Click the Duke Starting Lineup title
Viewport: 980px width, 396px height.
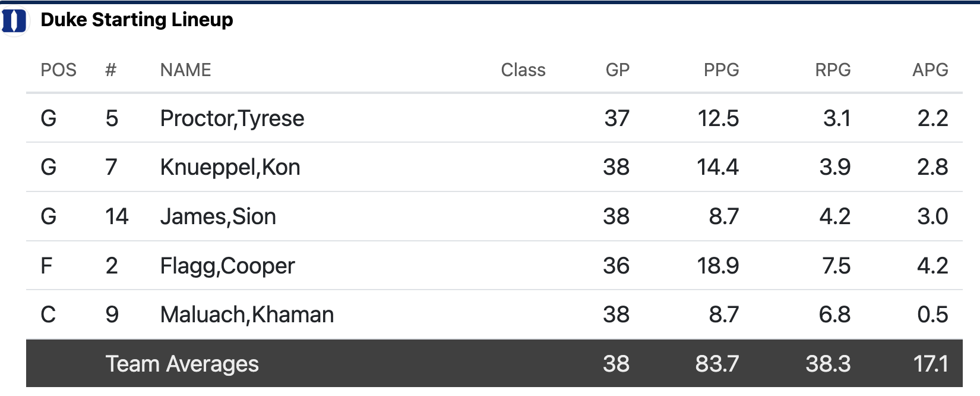pos(137,20)
